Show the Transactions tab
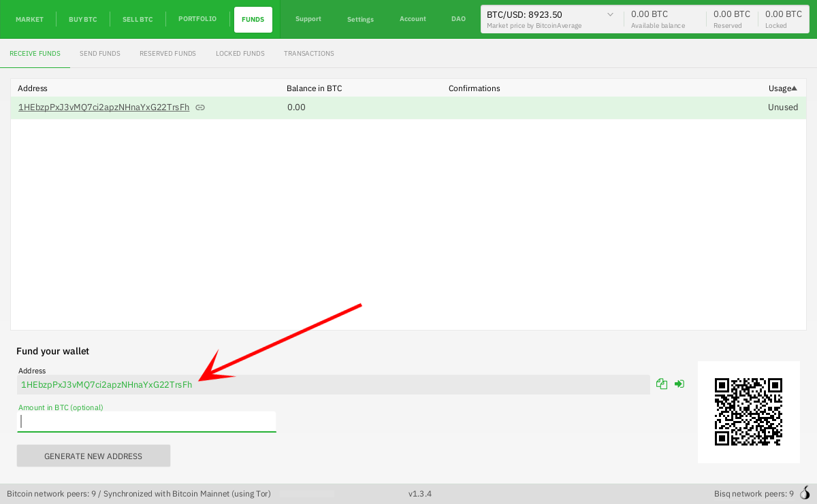This screenshot has height=504, width=817. point(309,54)
